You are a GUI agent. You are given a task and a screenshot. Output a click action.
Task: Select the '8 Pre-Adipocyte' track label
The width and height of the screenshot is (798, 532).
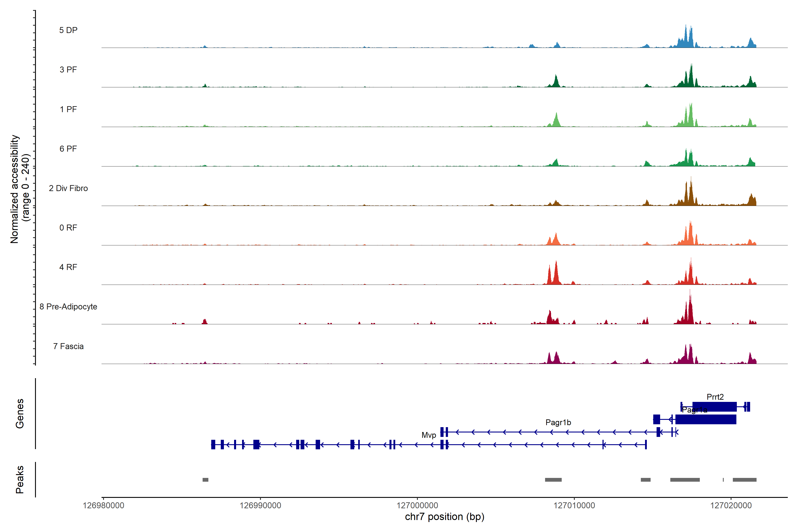[68, 307]
